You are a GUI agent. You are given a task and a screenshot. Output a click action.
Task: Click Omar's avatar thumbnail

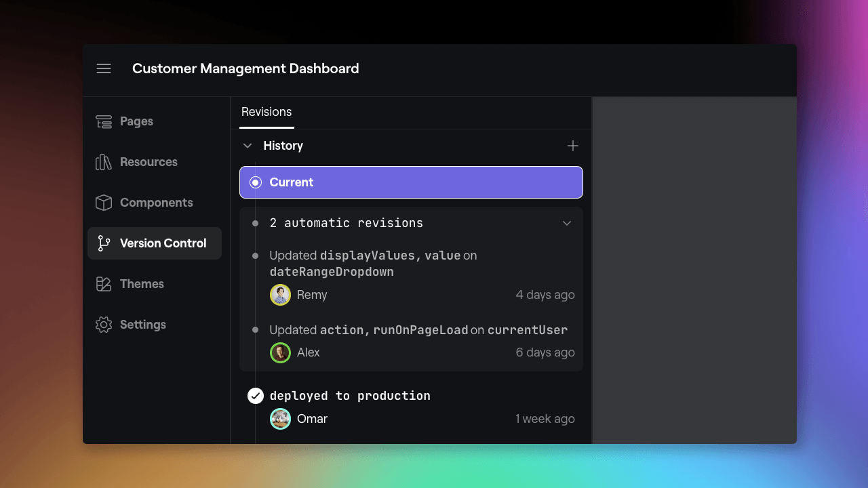click(x=280, y=419)
